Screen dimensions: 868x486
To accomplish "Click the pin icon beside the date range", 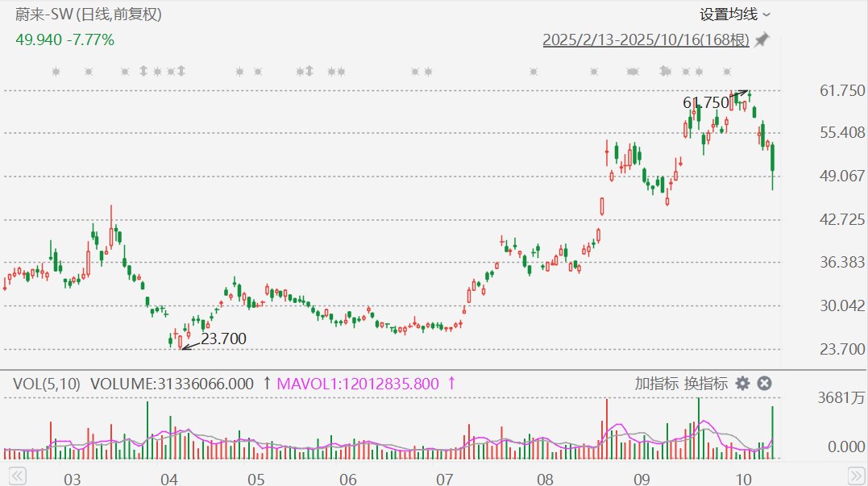I will pyautogui.click(x=762, y=39).
